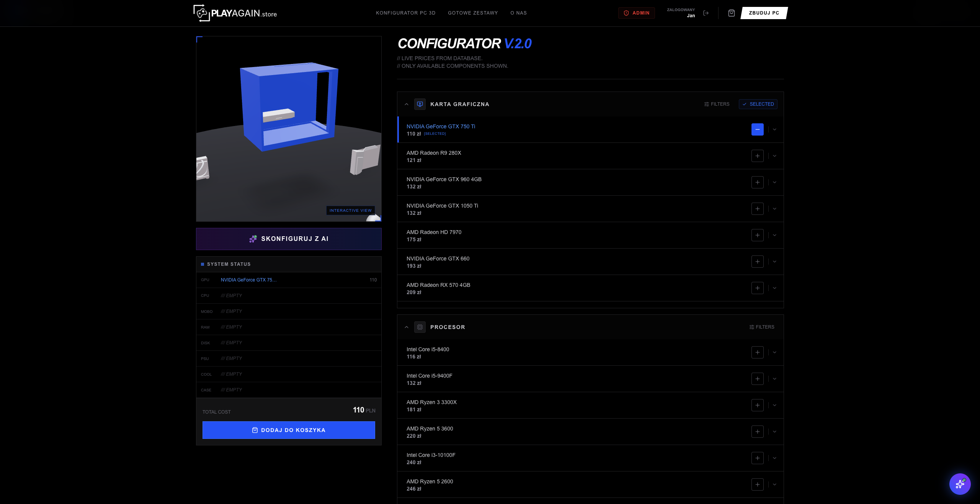Expand details for NVIDIA GeForce GTX 960 4GB

click(x=774, y=182)
